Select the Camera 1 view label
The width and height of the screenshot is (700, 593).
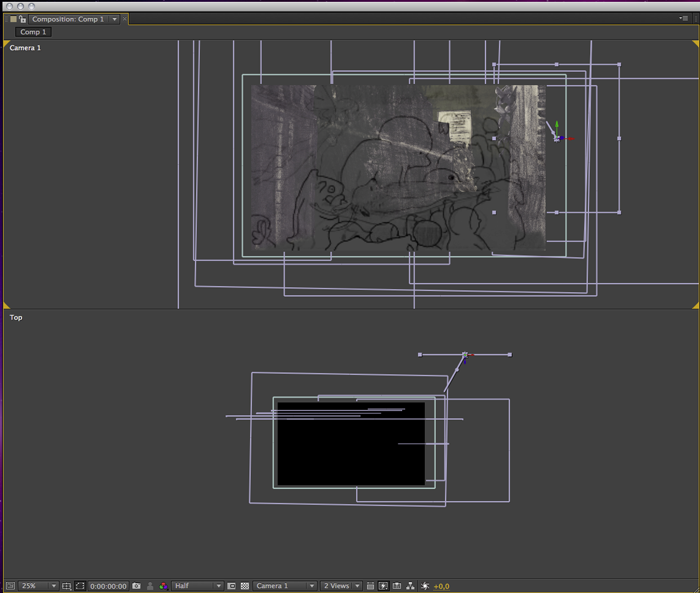point(25,48)
